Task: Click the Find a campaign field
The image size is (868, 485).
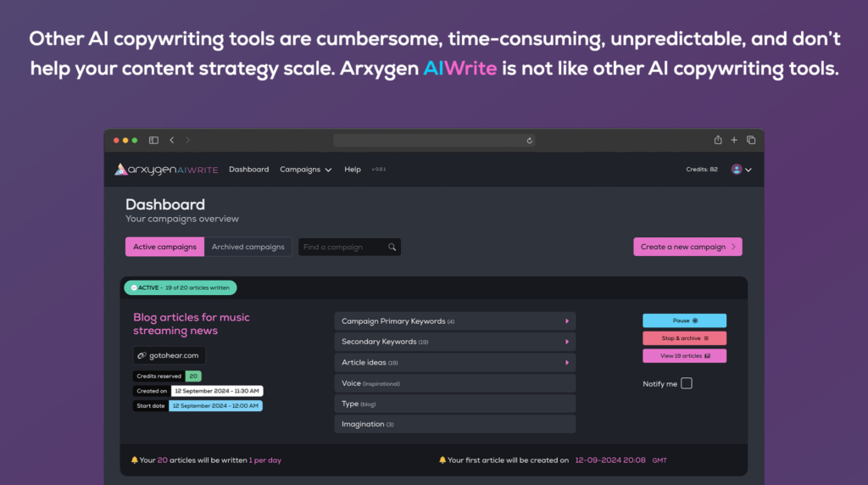Action: point(349,247)
